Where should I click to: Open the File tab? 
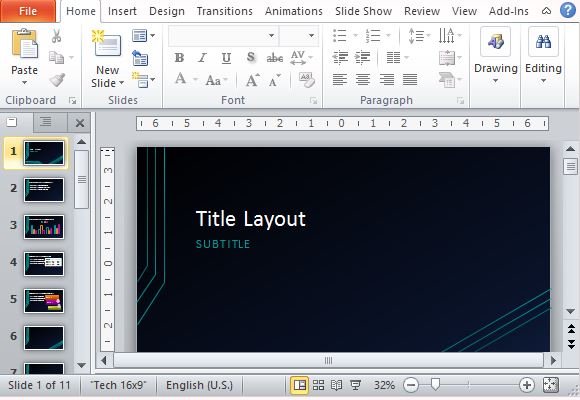28,11
